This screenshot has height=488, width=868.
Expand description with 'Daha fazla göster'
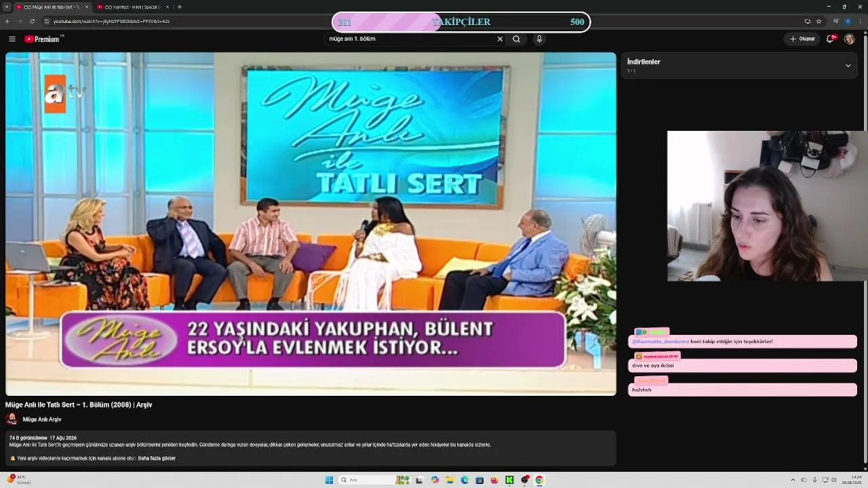tap(157, 458)
